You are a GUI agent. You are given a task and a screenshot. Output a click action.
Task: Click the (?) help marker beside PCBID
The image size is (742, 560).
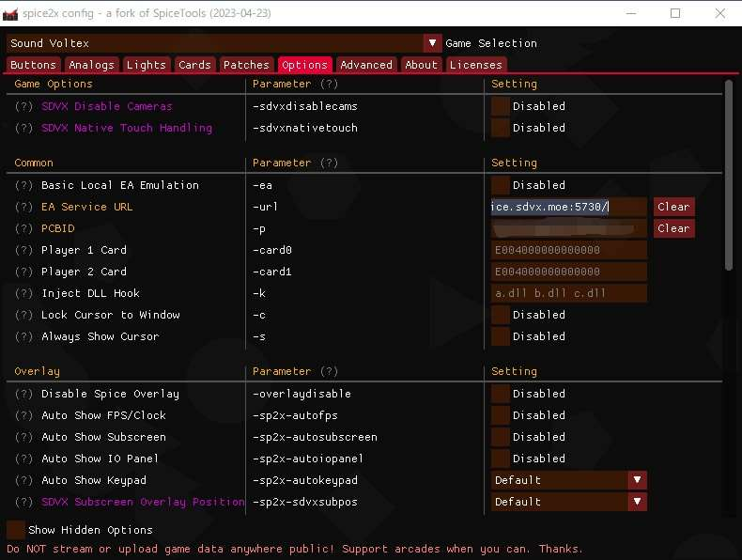(x=24, y=228)
